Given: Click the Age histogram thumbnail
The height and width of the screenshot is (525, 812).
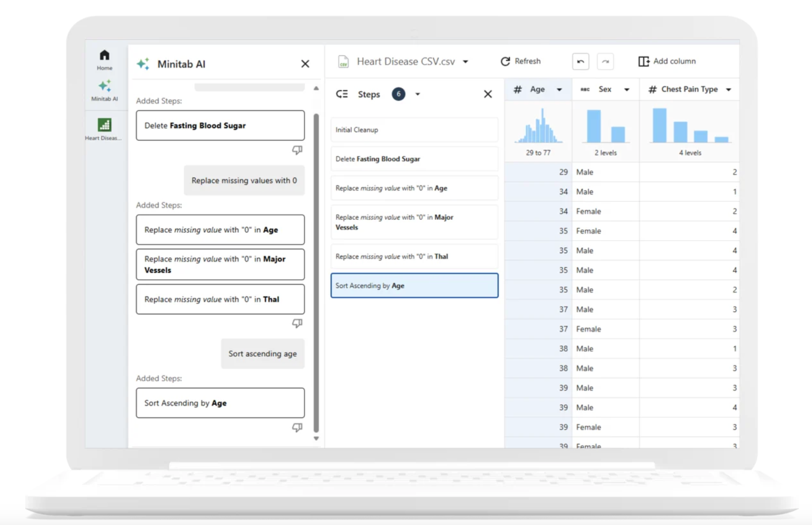Looking at the screenshot, I should click(538, 126).
